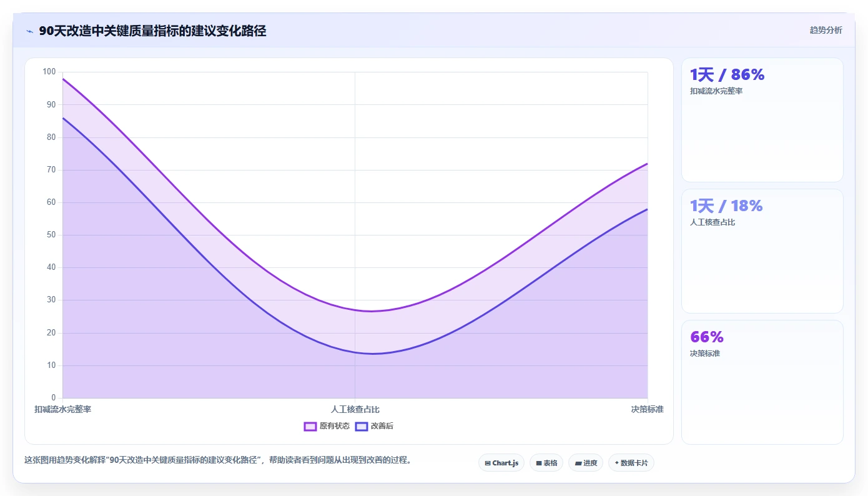The height and width of the screenshot is (496, 868).
Task: Select the Chart.js tag
Action: pos(501,463)
